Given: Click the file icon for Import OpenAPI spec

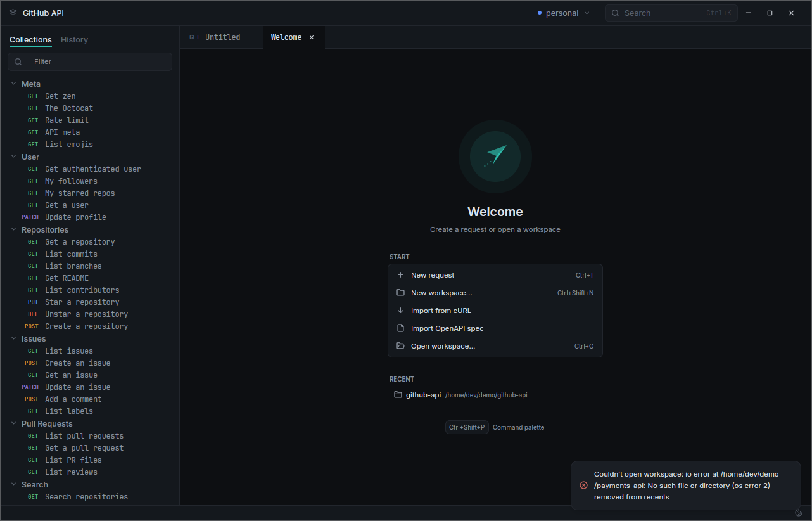Looking at the screenshot, I should 400,328.
